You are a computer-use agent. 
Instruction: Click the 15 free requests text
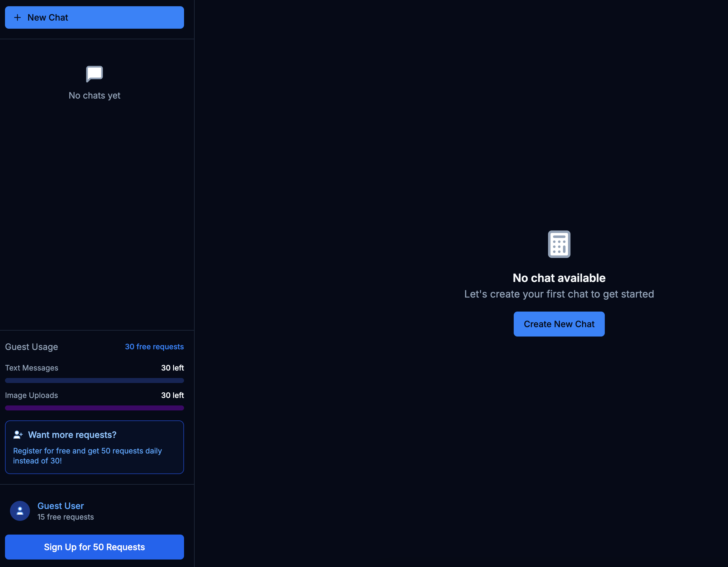[65, 517]
